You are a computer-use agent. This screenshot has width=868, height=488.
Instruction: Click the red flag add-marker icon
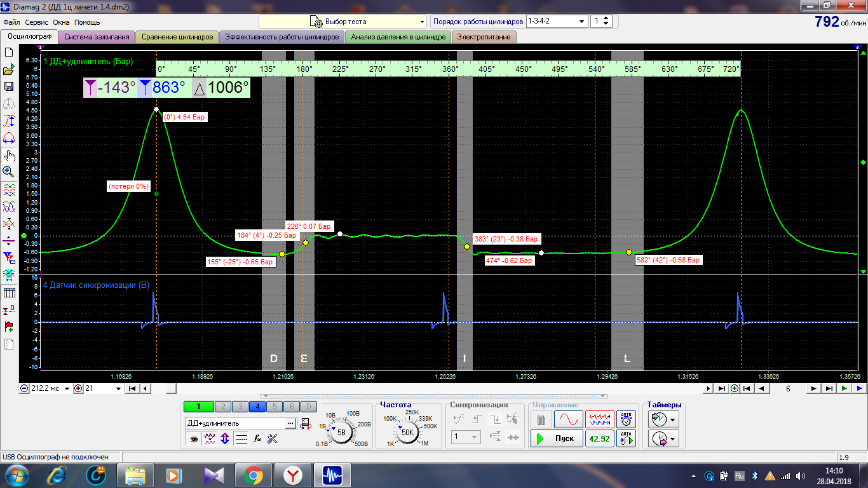9,327
